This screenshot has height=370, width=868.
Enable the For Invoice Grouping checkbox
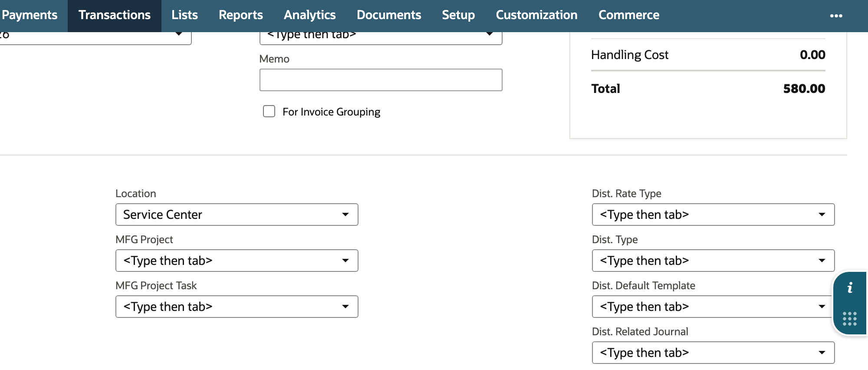pyautogui.click(x=269, y=112)
